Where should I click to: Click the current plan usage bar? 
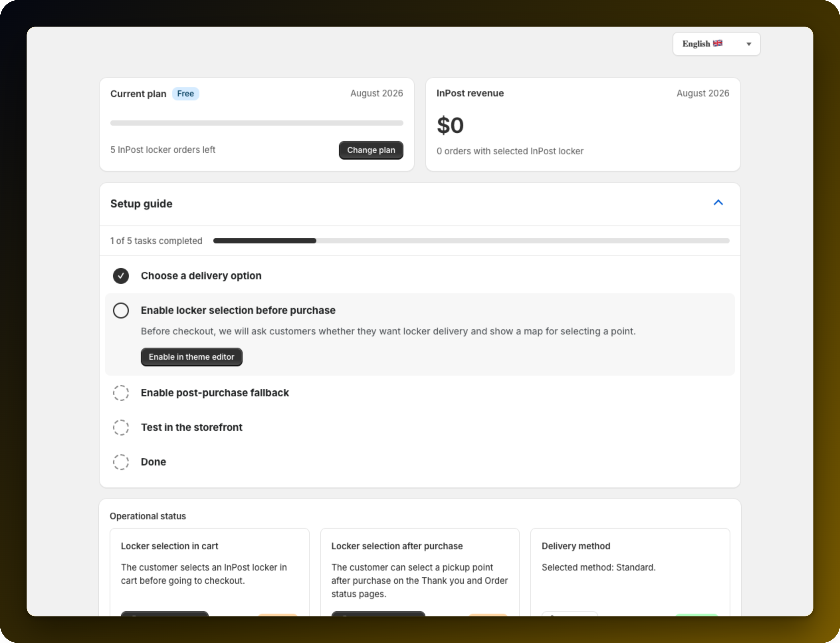tap(257, 123)
